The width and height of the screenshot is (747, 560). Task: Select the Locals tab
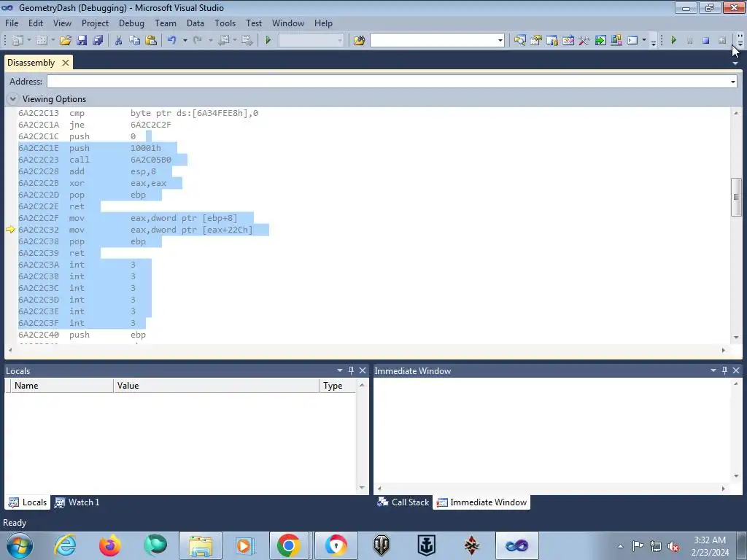28,502
